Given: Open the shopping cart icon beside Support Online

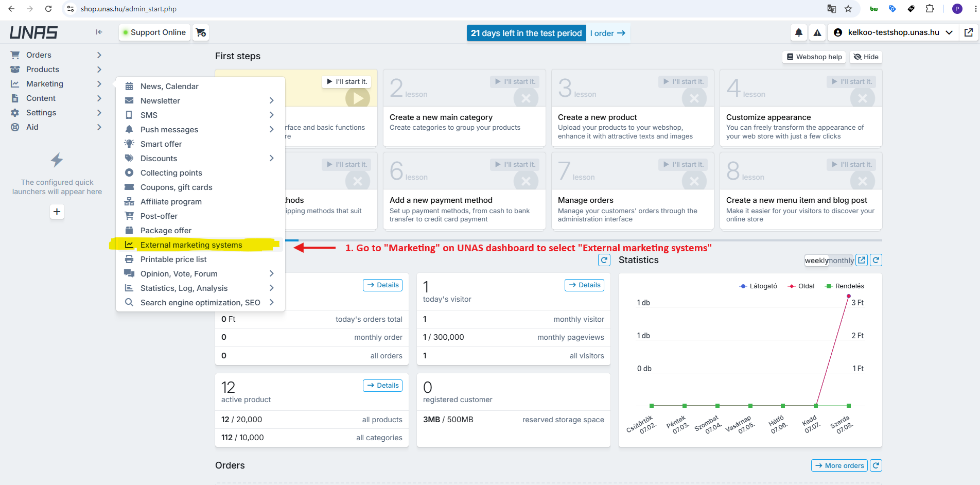Looking at the screenshot, I should [x=201, y=32].
